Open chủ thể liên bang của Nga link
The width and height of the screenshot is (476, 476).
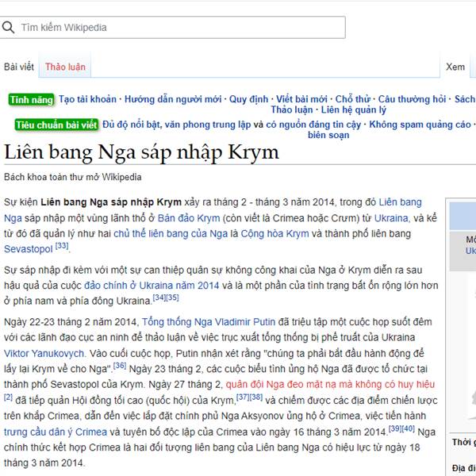point(171,234)
